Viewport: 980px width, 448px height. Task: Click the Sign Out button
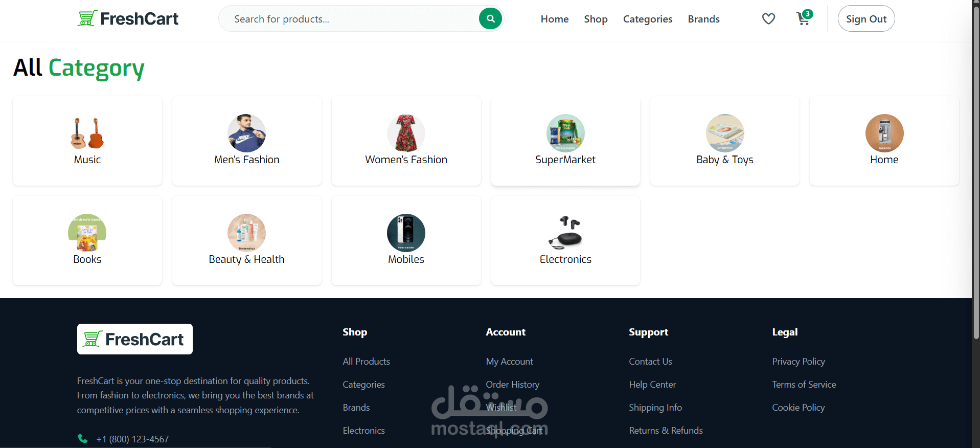coord(867,19)
